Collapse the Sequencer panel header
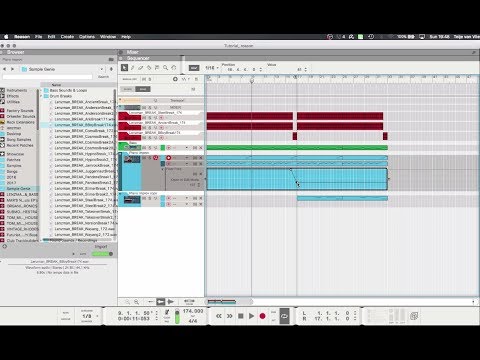This screenshot has height=360, width=480. 121,58
